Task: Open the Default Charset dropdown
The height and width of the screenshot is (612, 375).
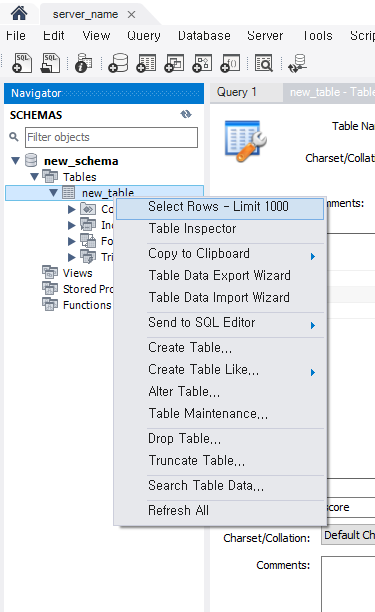Action: tap(348, 535)
